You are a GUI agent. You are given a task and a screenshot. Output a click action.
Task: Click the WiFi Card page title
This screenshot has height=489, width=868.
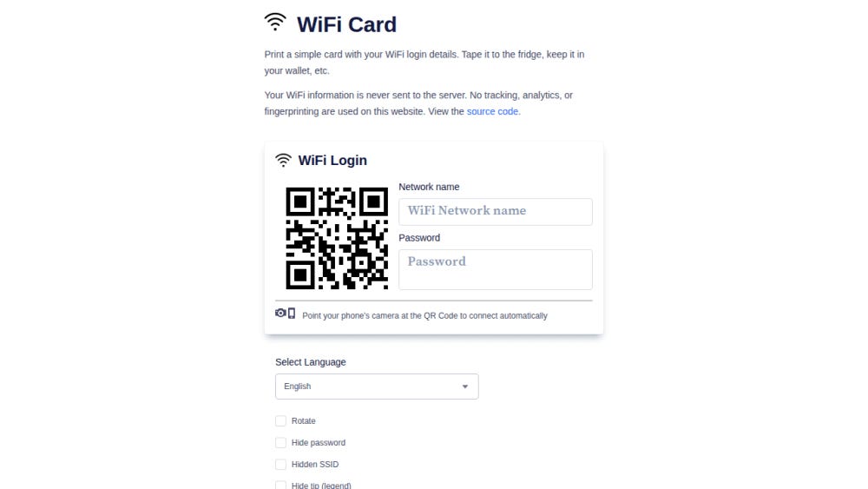(346, 24)
